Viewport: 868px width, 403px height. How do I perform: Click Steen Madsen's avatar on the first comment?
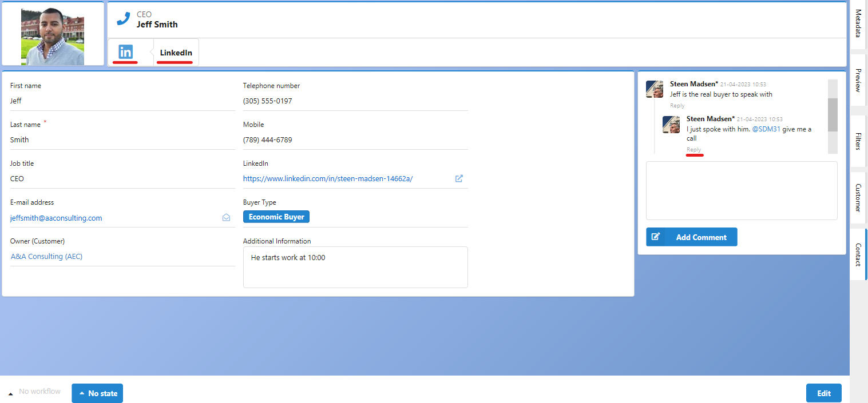click(655, 89)
